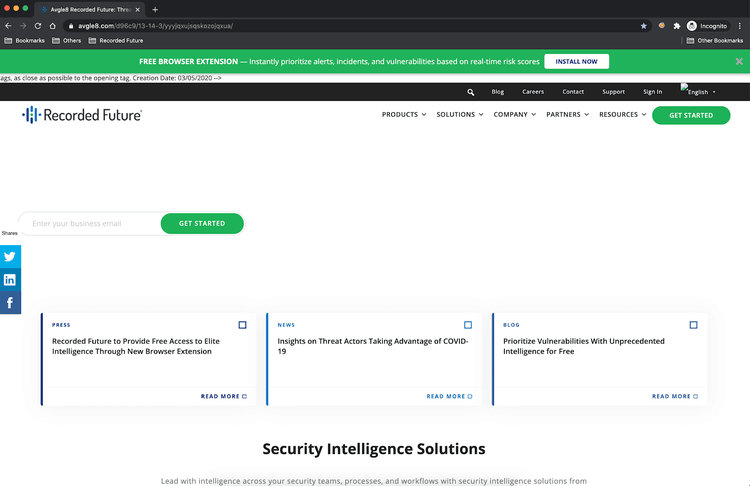
Task: Open the English language selector
Action: coord(698,91)
